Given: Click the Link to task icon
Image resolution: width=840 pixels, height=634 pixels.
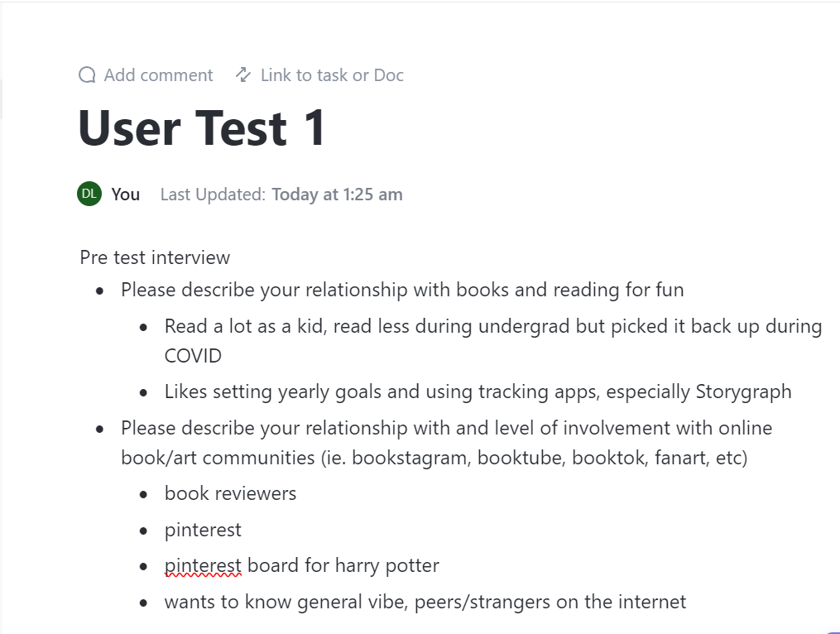Looking at the screenshot, I should pyautogui.click(x=243, y=75).
